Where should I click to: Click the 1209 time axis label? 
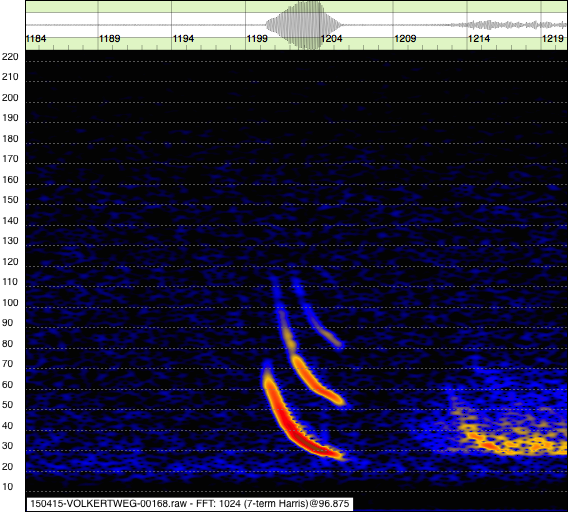(x=405, y=38)
